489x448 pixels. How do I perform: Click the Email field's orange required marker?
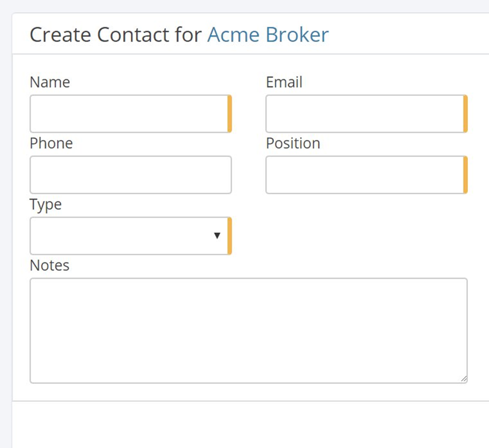coord(465,114)
